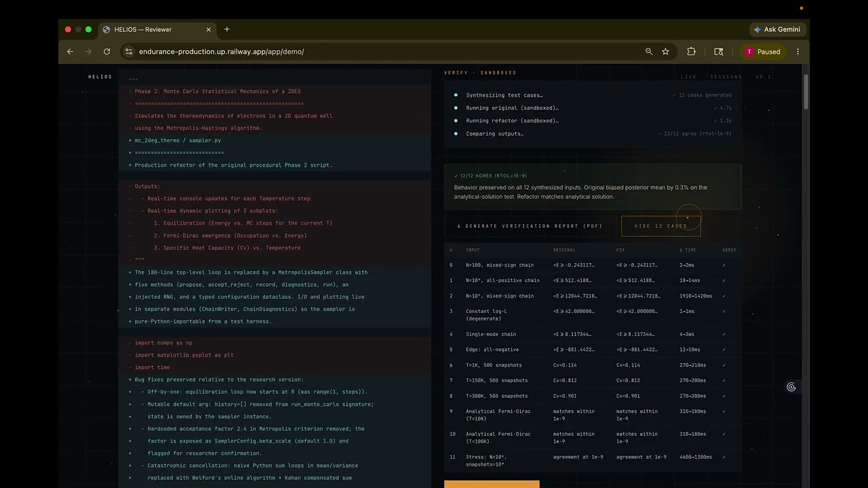Click the orange button below the table
Viewport: 868px width, 488px height.
click(492, 484)
